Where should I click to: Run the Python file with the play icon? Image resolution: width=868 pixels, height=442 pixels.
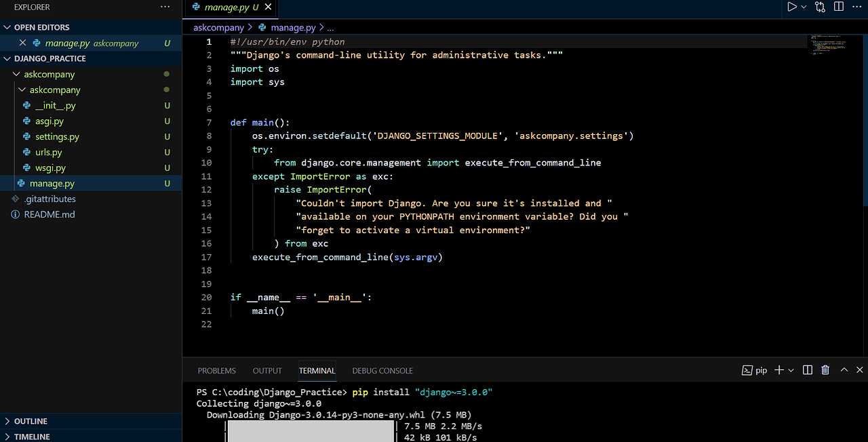[x=791, y=7]
